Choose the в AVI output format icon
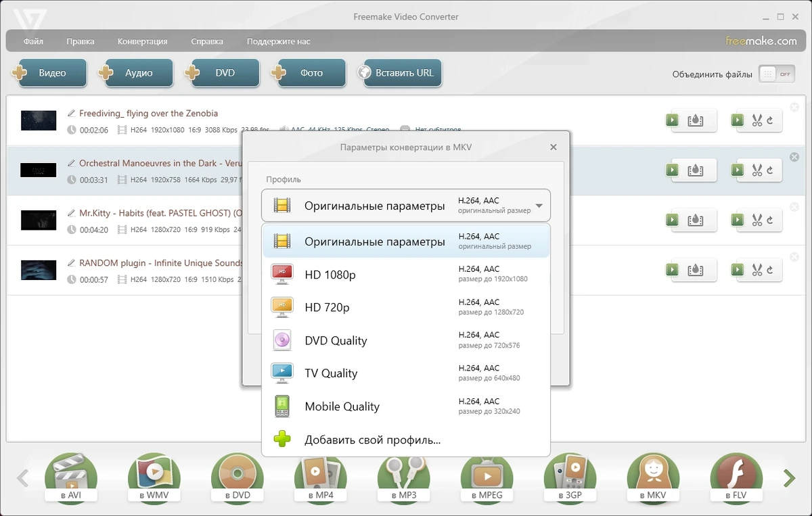This screenshot has height=516, width=812. [70, 479]
